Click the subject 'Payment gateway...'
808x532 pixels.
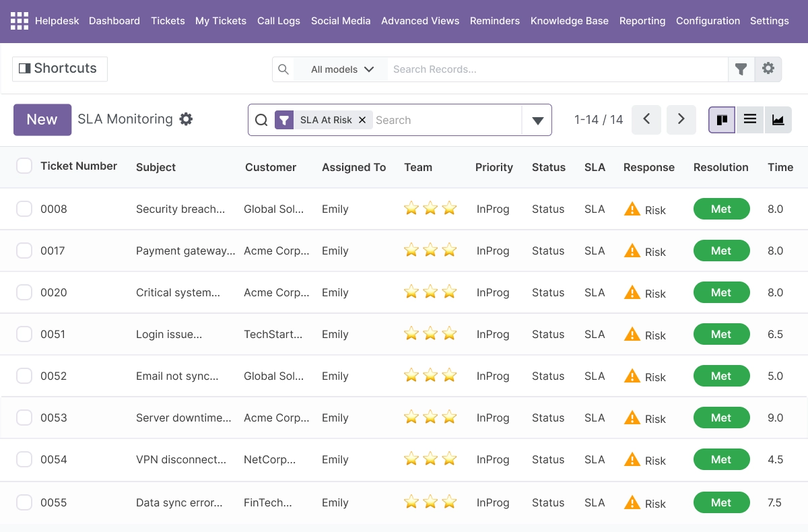coord(186,251)
